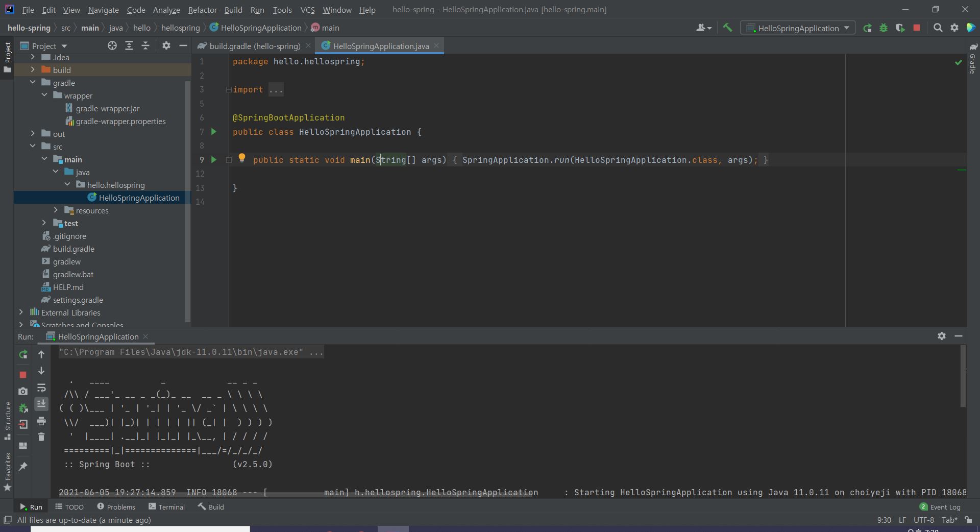Screen dimensions: 980x532
Task: Unfold the collapsed import statement
Action: 229,90
